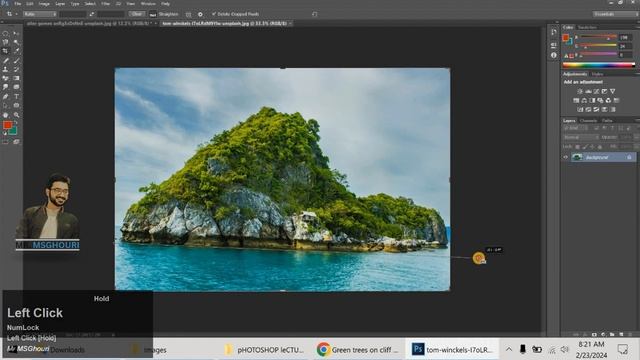This screenshot has height=360, width=640.
Task: Add an Invert adjustment
Action: 580,109
